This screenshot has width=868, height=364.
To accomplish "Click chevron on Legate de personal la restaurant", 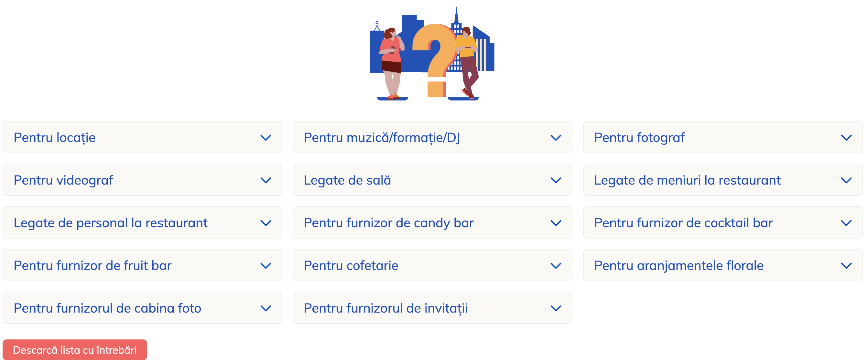I will pyautogui.click(x=266, y=223).
